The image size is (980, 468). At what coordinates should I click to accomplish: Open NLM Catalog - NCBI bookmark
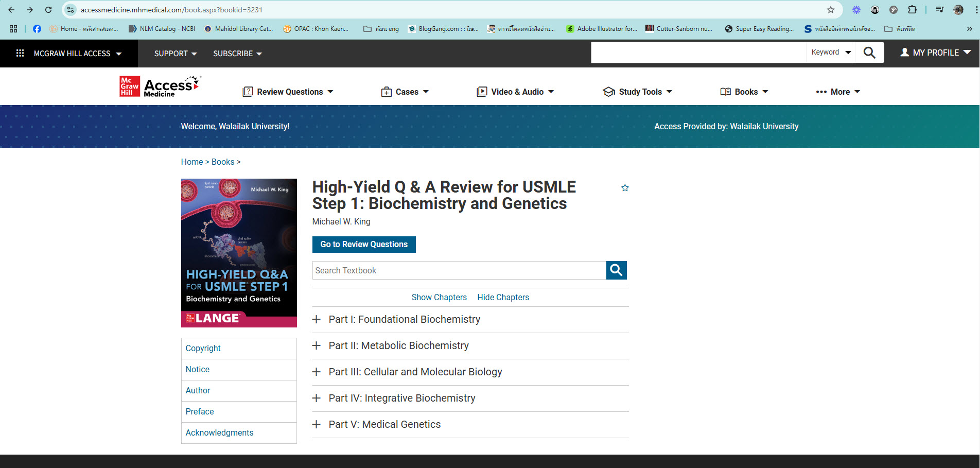coord(162,29)
